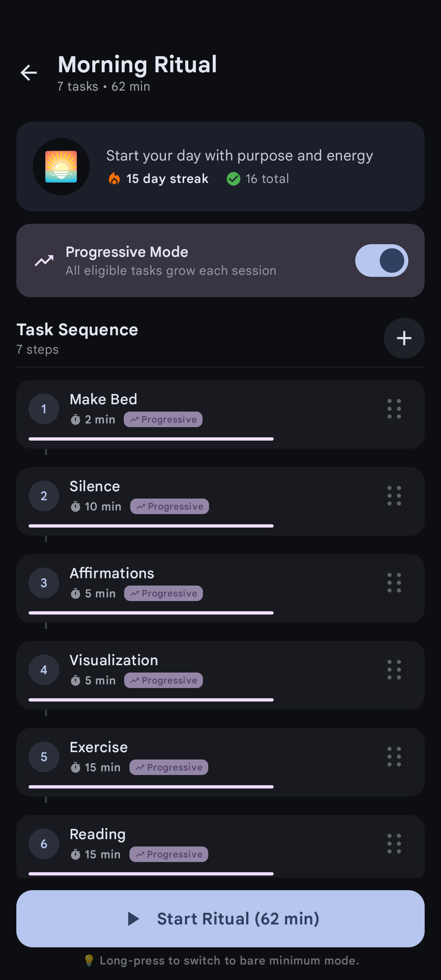Select step number 6 circle
Viewport: 441px width, 980px height.
(44, 844)
